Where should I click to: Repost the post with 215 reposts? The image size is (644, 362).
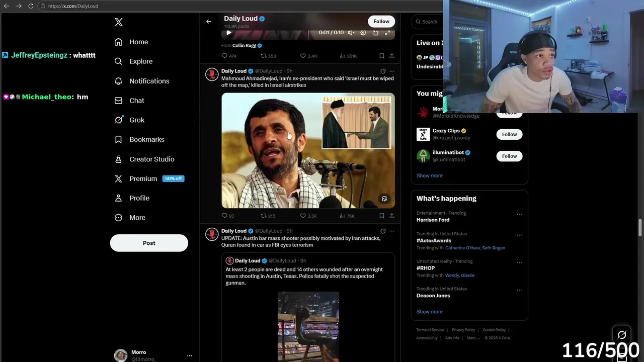click(x=268, y=216)
